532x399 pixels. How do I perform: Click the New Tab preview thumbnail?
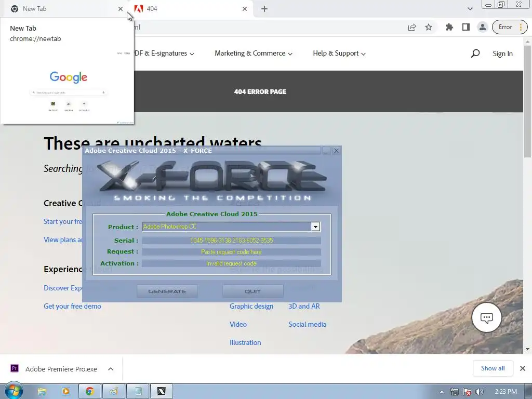click(x=68, y=86)
